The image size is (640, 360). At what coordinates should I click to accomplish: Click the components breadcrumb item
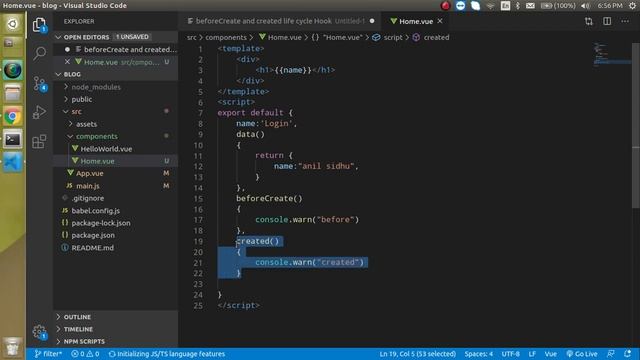pyautogui.click(x=226, y=37)
